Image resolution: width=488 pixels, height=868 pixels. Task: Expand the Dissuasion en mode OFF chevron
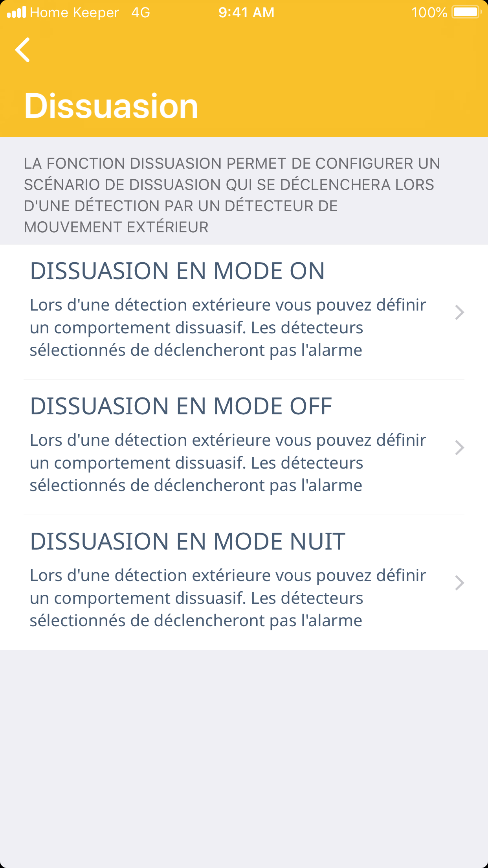459,448
